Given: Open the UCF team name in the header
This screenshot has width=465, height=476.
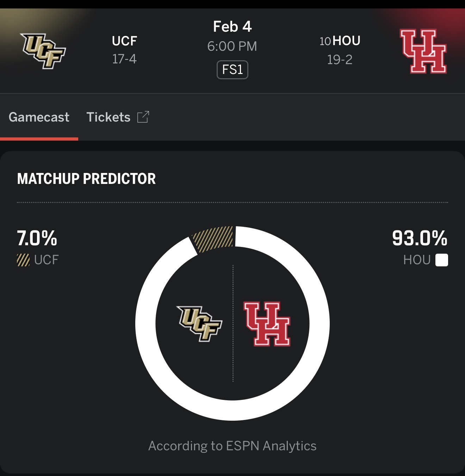Looking at the screenshot, I should tap(124, 41).
